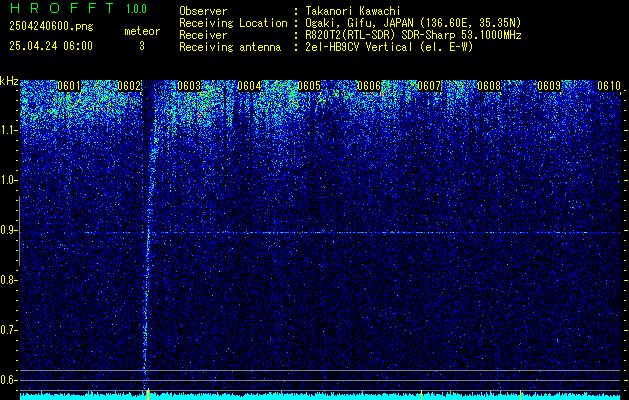Click the 0608 time marker
This screenshot has width=629, height=400.
coord(489,86)
